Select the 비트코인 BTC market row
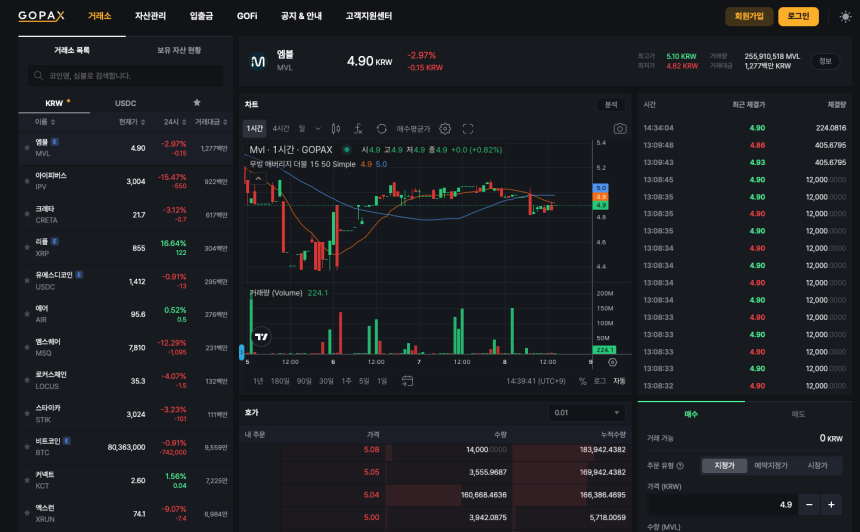Screen dimensions: 860x532 (126, 447)
